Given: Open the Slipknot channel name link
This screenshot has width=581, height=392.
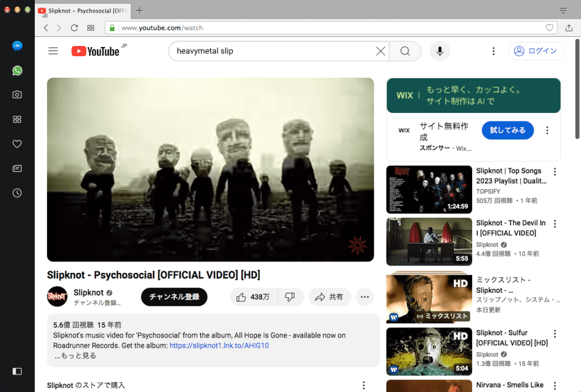Looking at the screenshot, I should click(x=89, y=292).
